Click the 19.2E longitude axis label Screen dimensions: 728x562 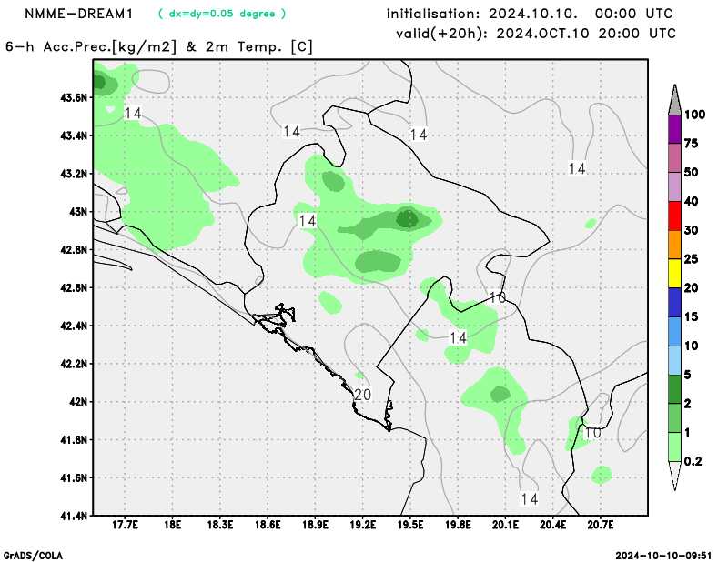[362, 525]
